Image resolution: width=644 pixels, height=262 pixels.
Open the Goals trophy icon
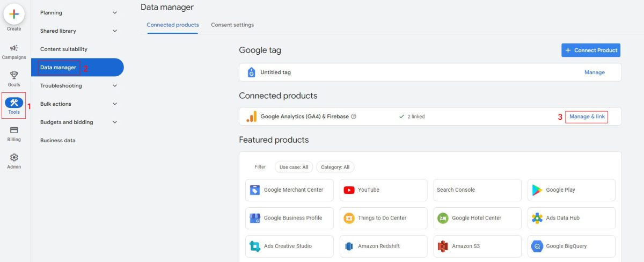coord(14,75)
